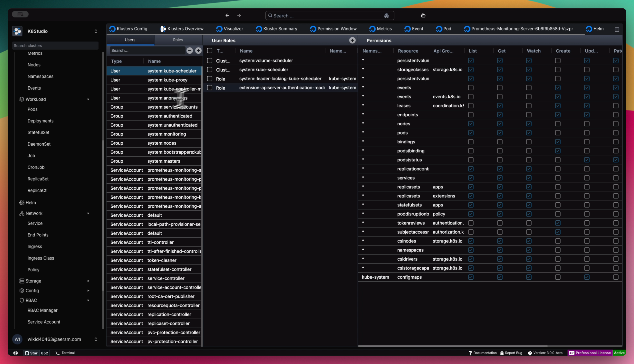634x364 pixels.
Task: Check the extension-apiserver-authentication-reader role checkbox
Action: [210, 87]
